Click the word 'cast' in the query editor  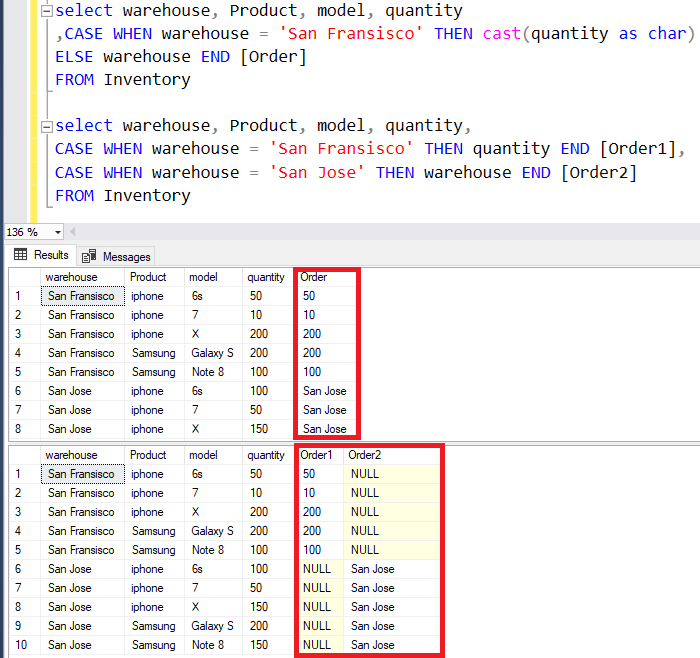[x=501, y=34]
